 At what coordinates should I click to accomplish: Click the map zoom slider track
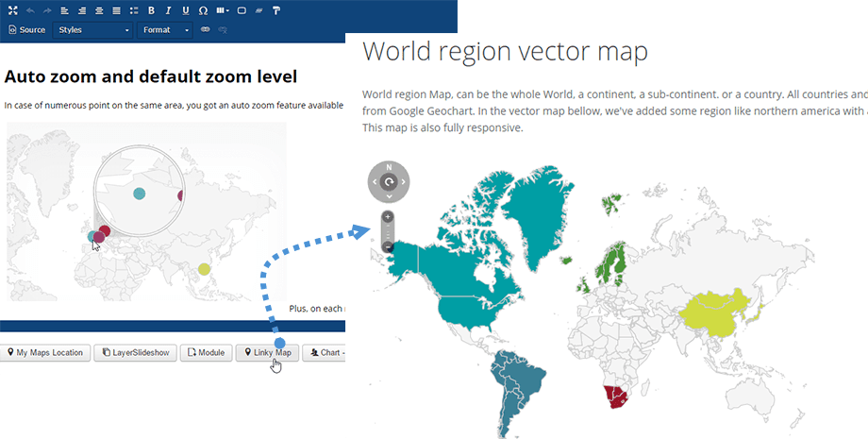pyautogui.click(x=388, y=232)
